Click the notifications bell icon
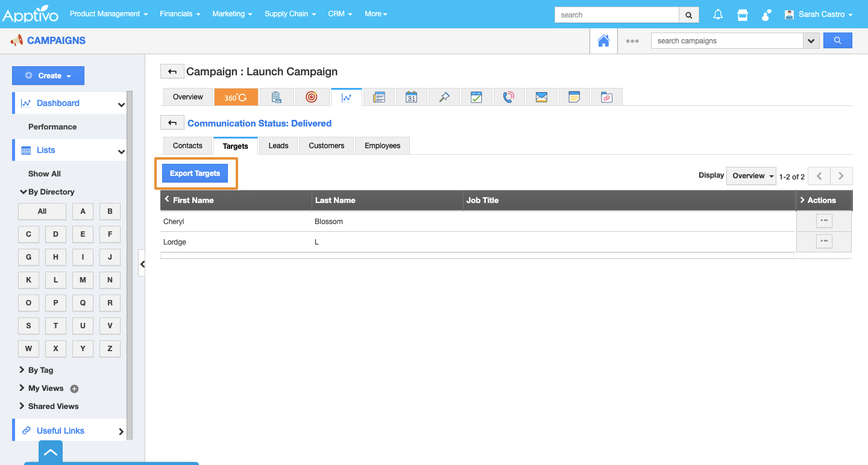This screenshot has height=465, width=868. pos(718,14)
